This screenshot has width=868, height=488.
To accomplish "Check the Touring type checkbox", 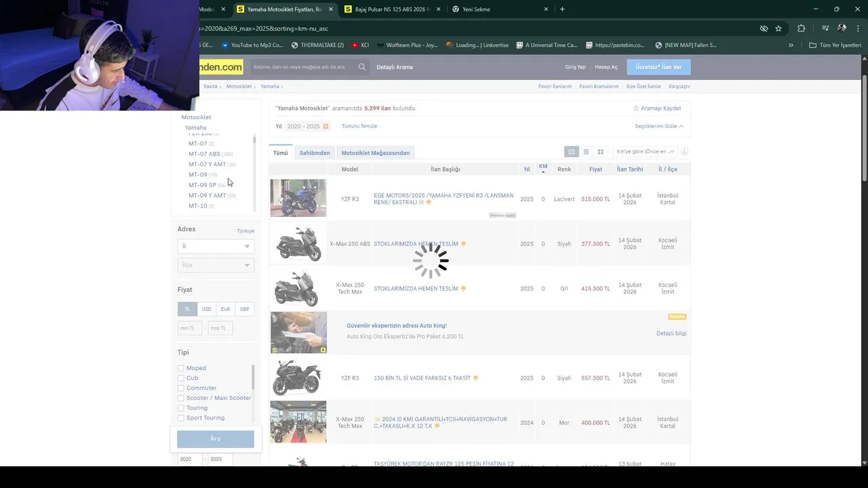I will (x=181, y=408).
